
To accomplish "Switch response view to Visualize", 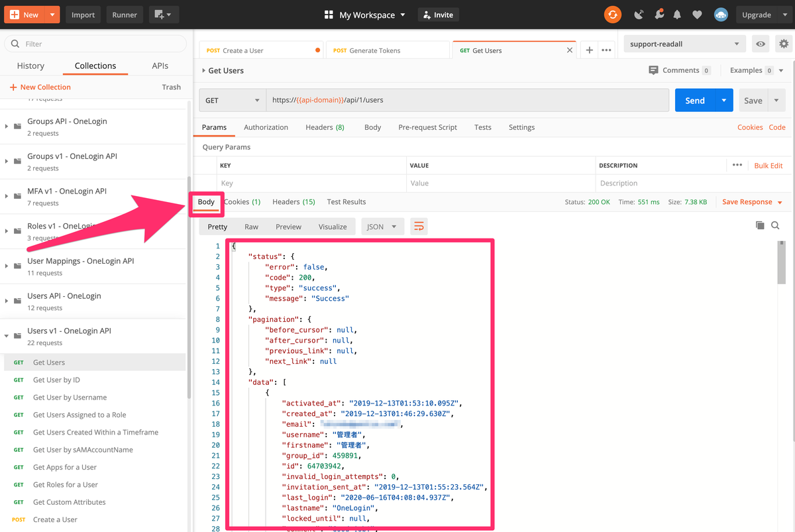I will point(333,227).
